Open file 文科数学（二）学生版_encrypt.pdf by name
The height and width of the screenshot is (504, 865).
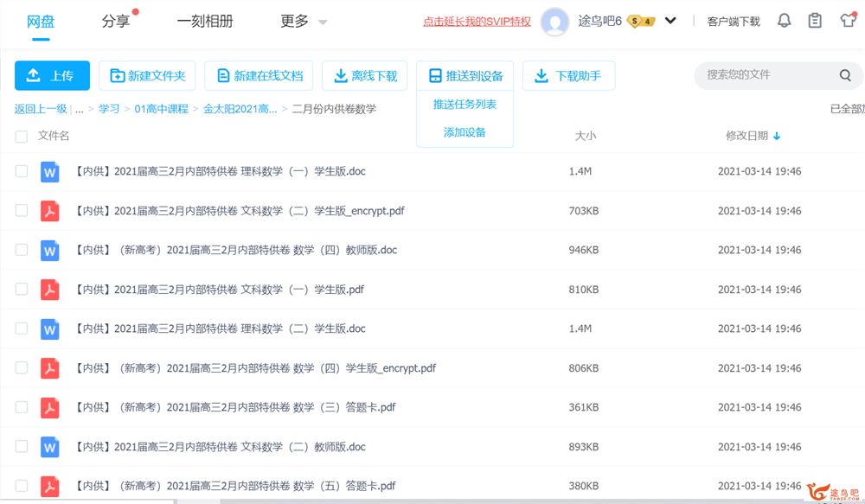240,211
